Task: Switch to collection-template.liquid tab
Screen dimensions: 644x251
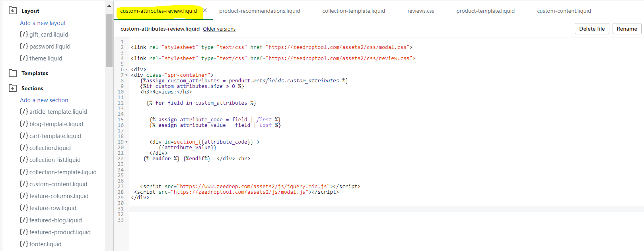Action: click(x=354, y=11)
